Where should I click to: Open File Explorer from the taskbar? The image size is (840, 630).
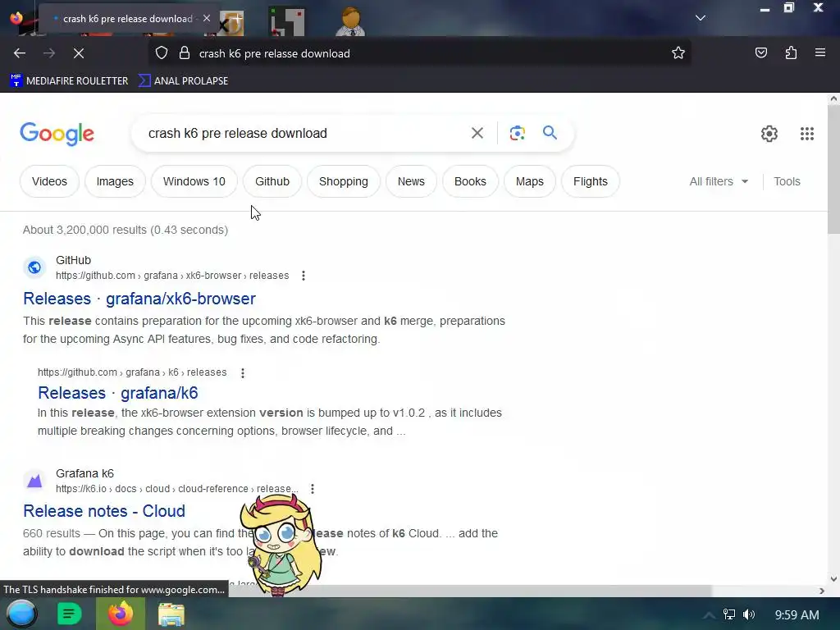tap(171, 614)
